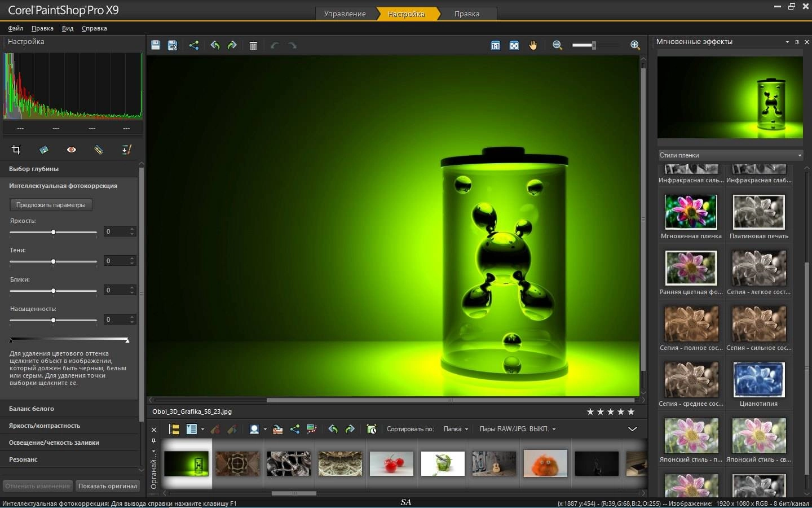This screenshot has width=812, height=508.
Task: Select the Makeover tool icon
Action: [x=99, y=150]
